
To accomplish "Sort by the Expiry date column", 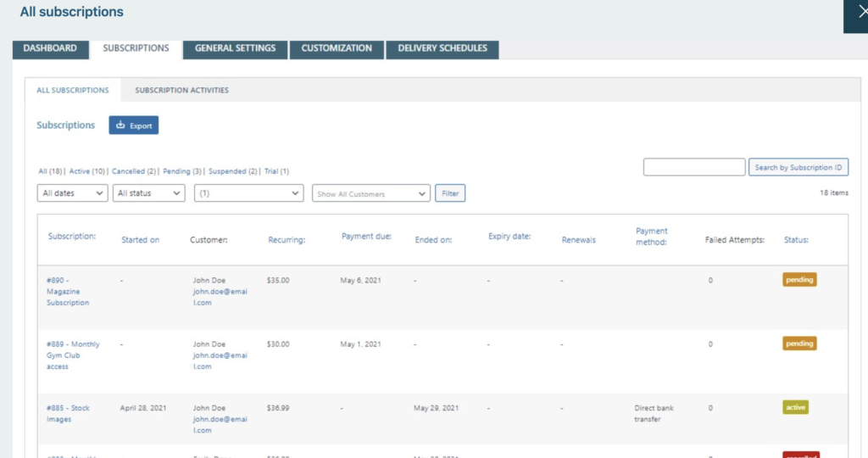I will pos(509,237).
